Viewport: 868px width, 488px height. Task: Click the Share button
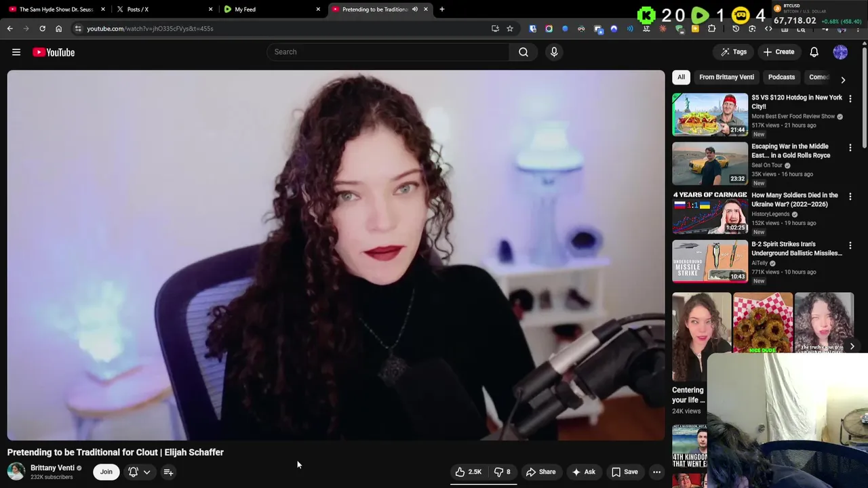(x=540, y=472)
